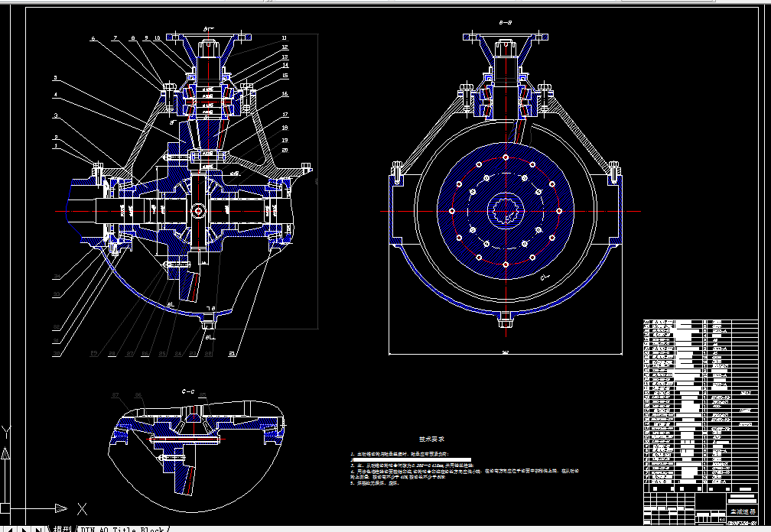
Task: Select part callout number 16
Action: [285, 94]
